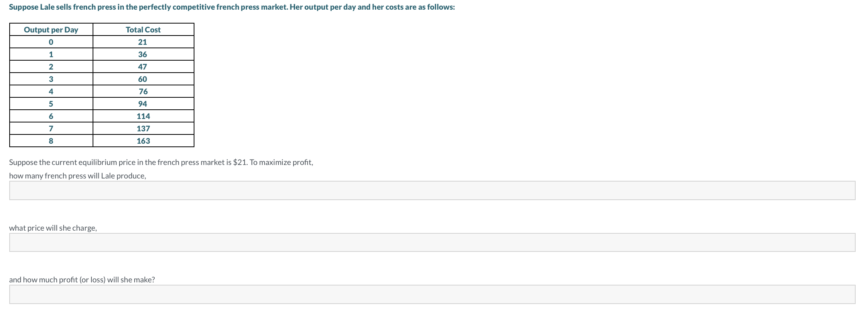Screen dimensions: 868x316
Task: Click the total cost cell showing 94
Action: click(x=143, y=104)
